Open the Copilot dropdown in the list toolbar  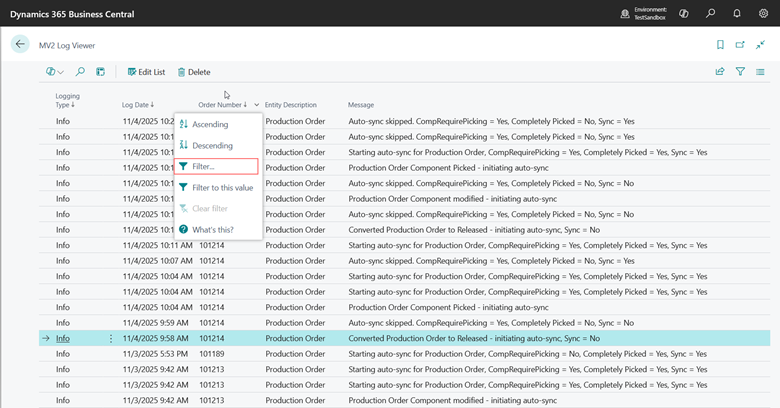pyautogui.click(x=55, y=72)
